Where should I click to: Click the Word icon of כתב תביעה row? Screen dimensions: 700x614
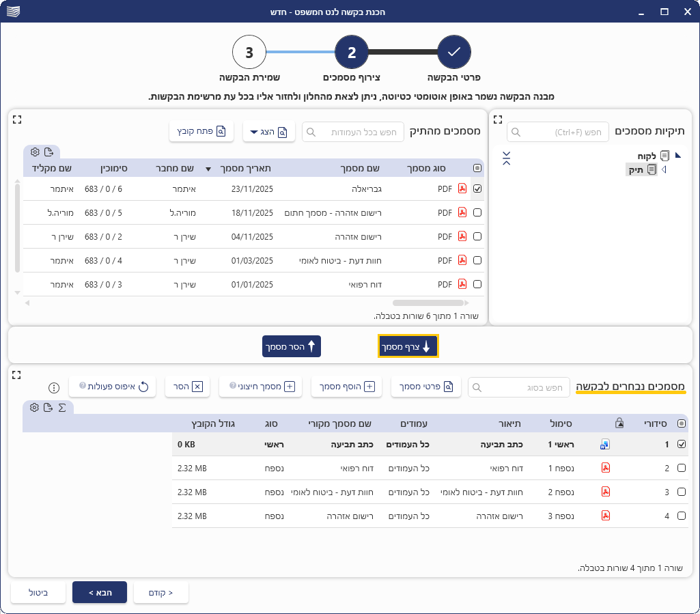(604, 445)
